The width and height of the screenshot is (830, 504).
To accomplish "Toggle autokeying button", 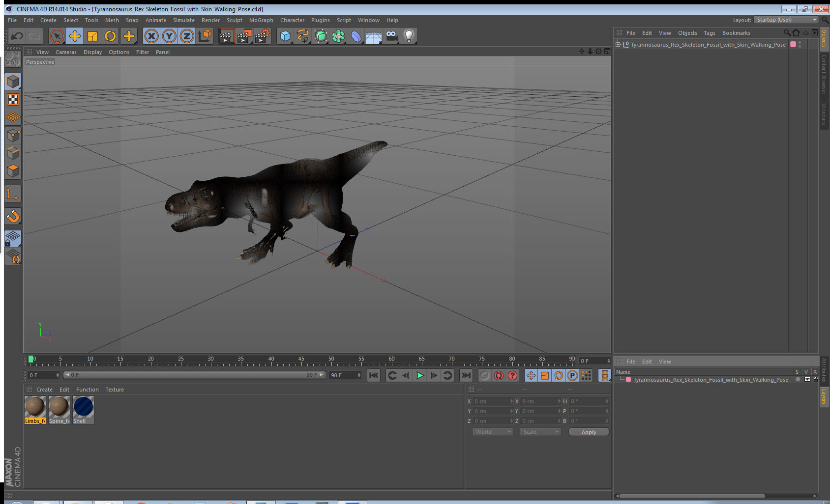I will [499, 375].
